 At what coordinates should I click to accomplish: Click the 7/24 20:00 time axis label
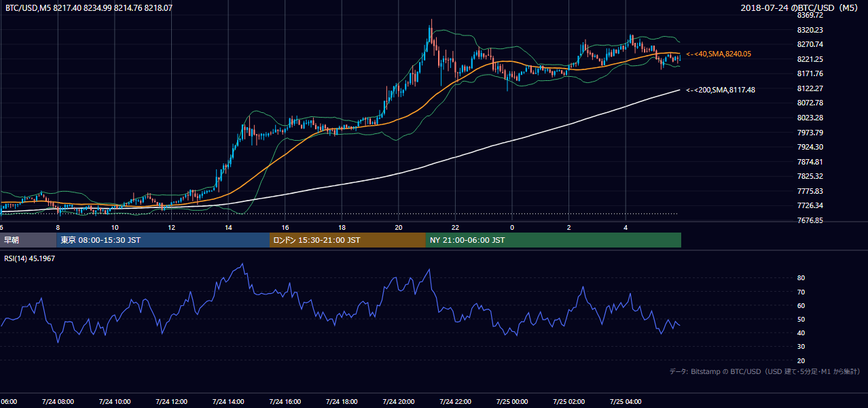pos(398,401)
